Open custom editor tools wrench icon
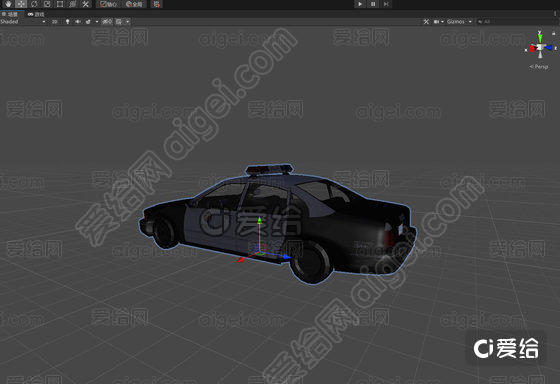560x384 pixels. pyautogui.click(x=85, y=4)
